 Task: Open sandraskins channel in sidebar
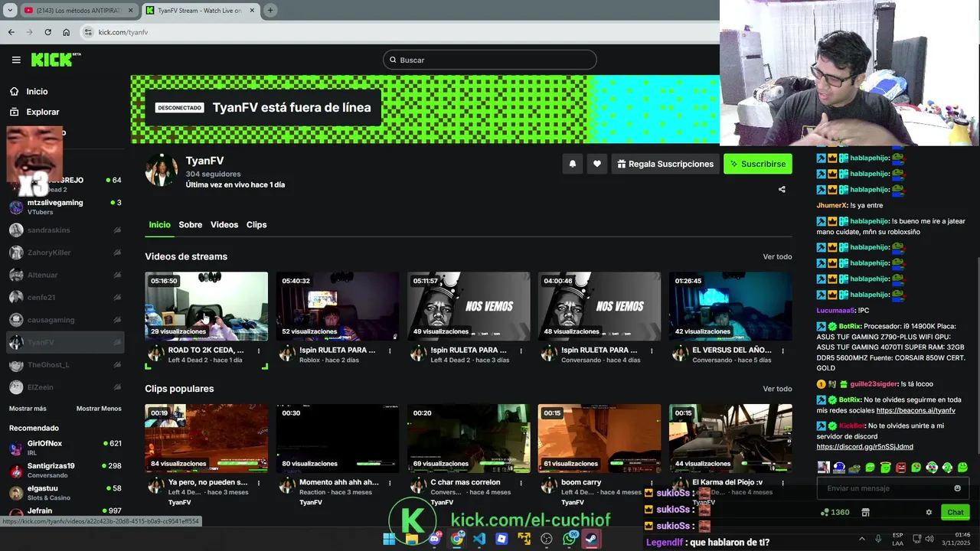(x=65, y=230)
